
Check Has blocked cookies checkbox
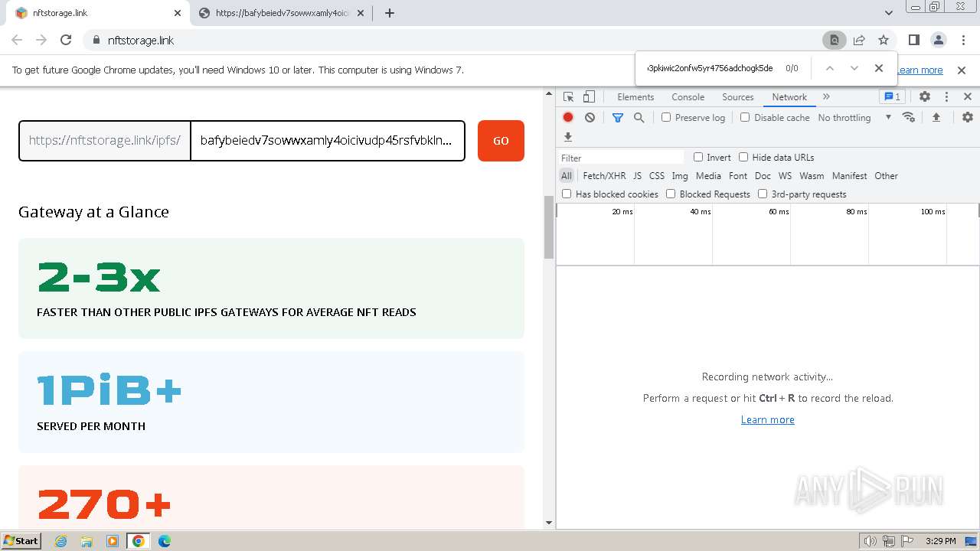pos(567,194)
